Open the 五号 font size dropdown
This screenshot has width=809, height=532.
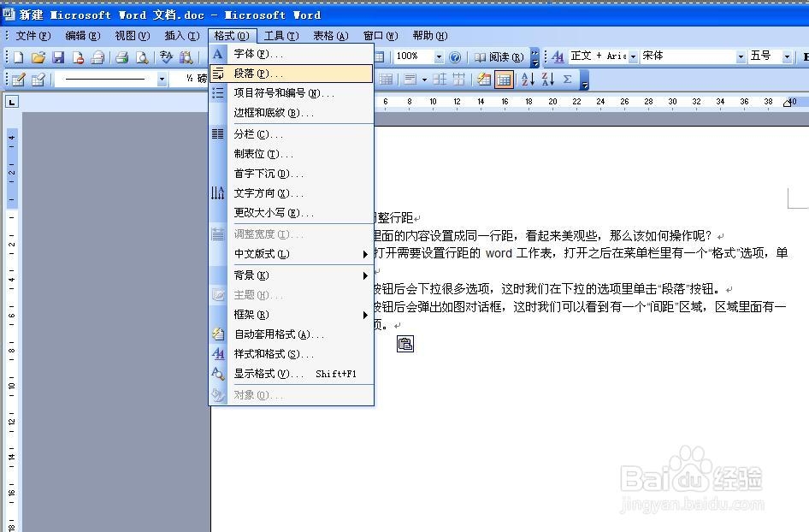(785, 56)
